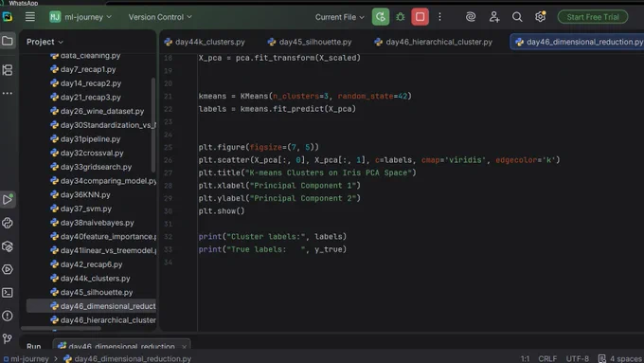
Task: Open day40feature_importance file in tree
Action: 103,237
